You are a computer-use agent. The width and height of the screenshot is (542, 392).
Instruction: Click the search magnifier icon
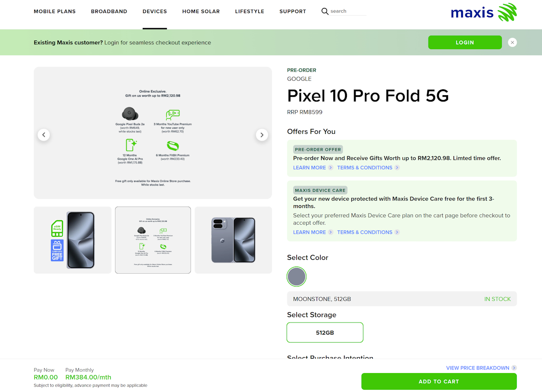click(x=325, y=11)
